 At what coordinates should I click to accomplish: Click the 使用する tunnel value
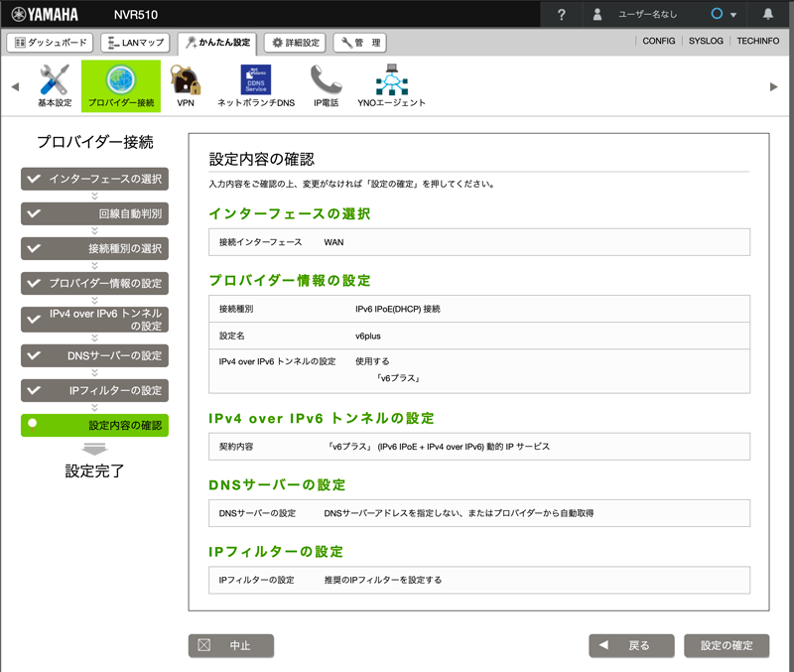[372, 361]
